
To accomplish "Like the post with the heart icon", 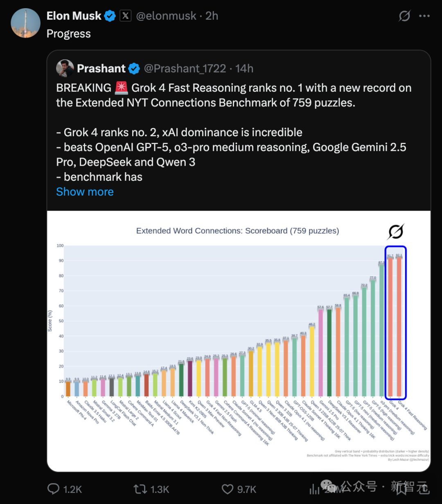I will pyautogui.click(x=228, y=488).
